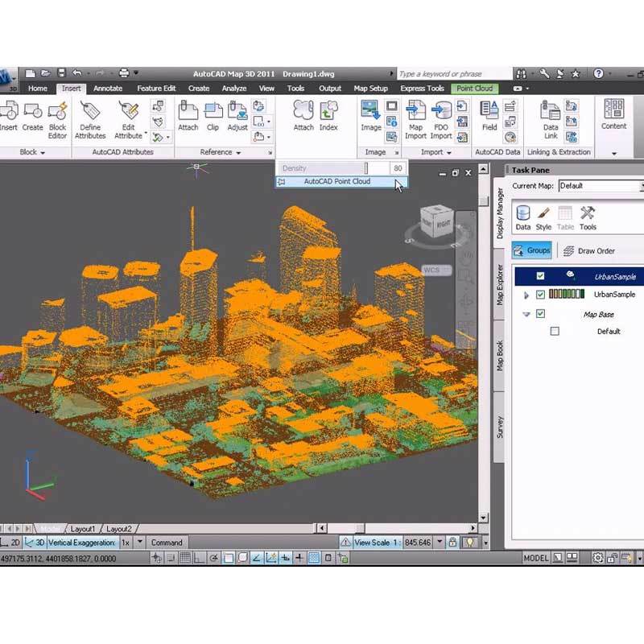
Task: Click the ViewCube in the drawing area
Action: click(437, 222)
